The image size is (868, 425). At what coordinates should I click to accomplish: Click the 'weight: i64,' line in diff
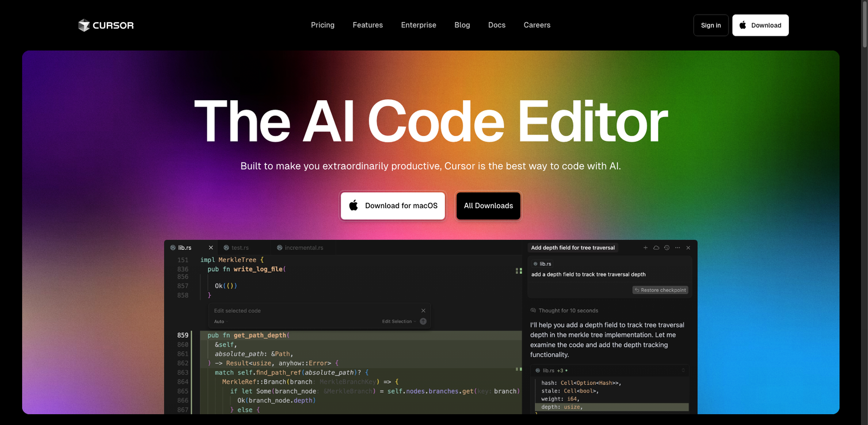pyautogui.click(x=560, y=399)
